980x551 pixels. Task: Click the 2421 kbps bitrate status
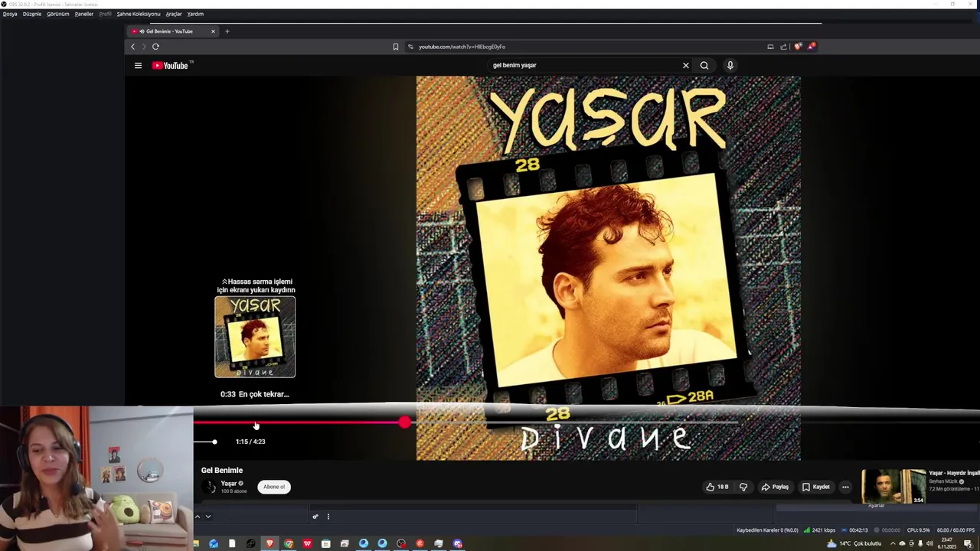pos(819,530)
